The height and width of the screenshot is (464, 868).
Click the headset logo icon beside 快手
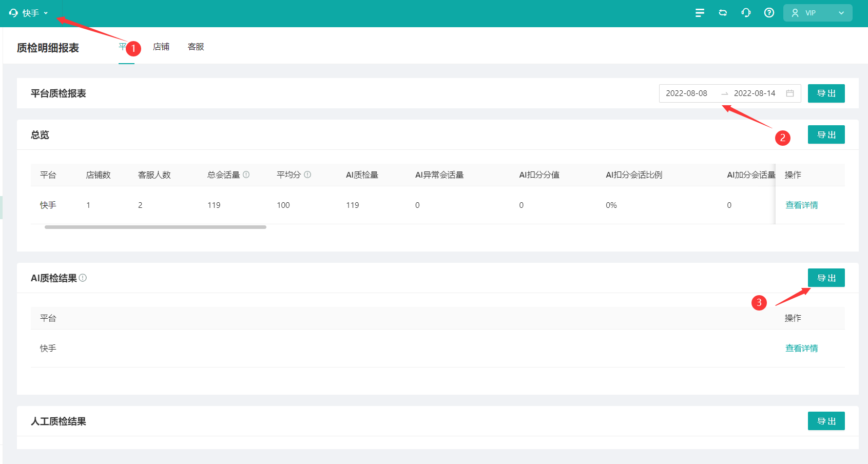click(x=13, y=13)
